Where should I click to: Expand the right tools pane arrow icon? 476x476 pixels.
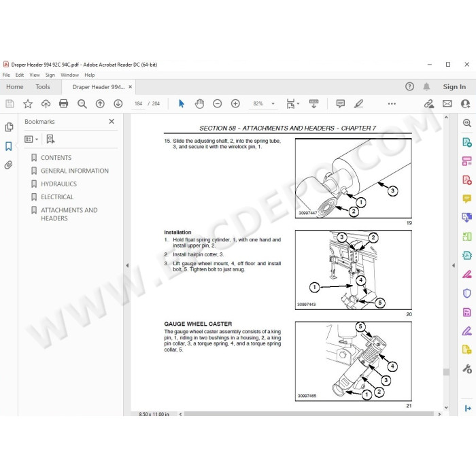coord(468,408)
